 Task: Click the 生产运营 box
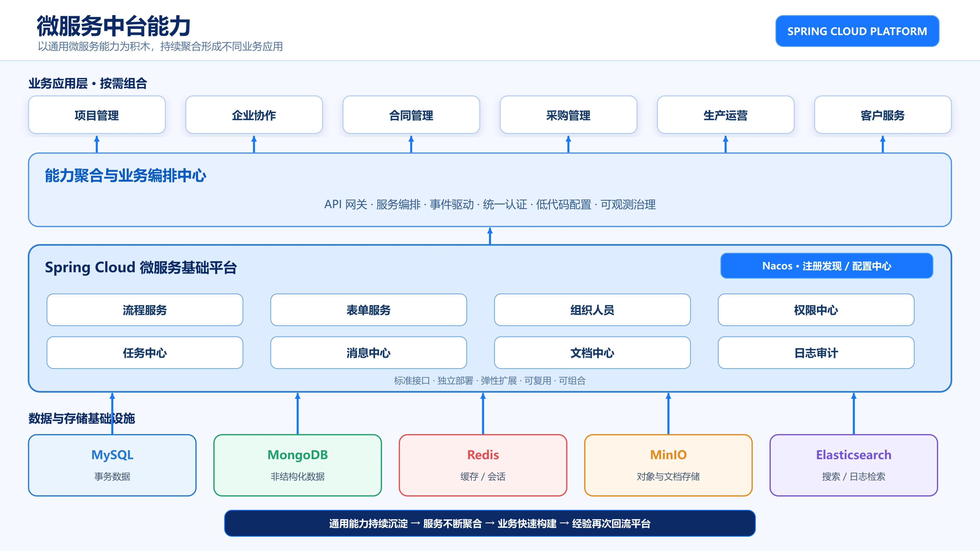click(x=726, y=115)
